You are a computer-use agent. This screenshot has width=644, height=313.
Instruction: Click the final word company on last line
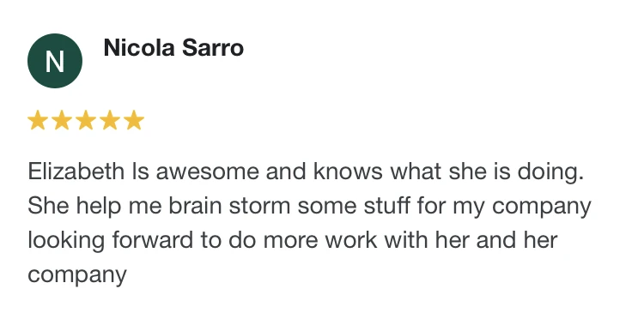point(77,275)
